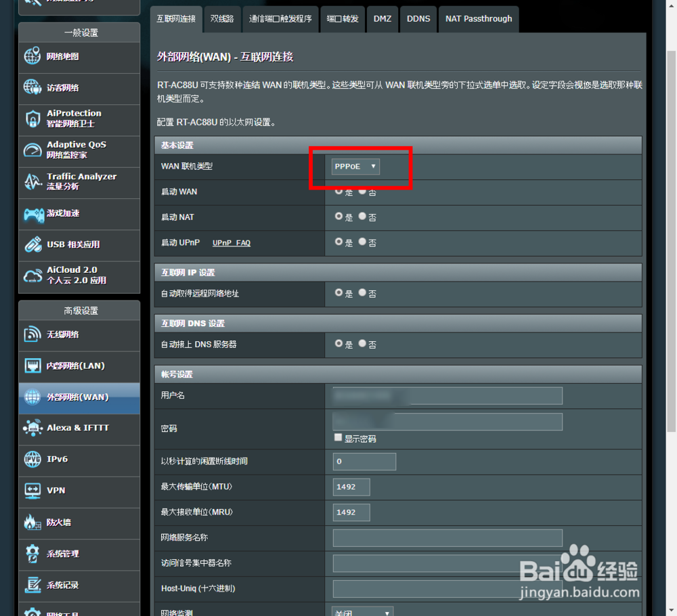Click the 最大接收单位(MRU) field
Image resolution: width=677 pixels, height=616 pixels.
pos(351,512)
